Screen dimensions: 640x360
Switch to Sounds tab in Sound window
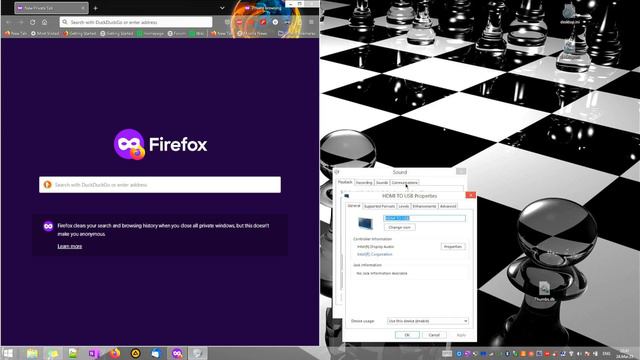382,182
